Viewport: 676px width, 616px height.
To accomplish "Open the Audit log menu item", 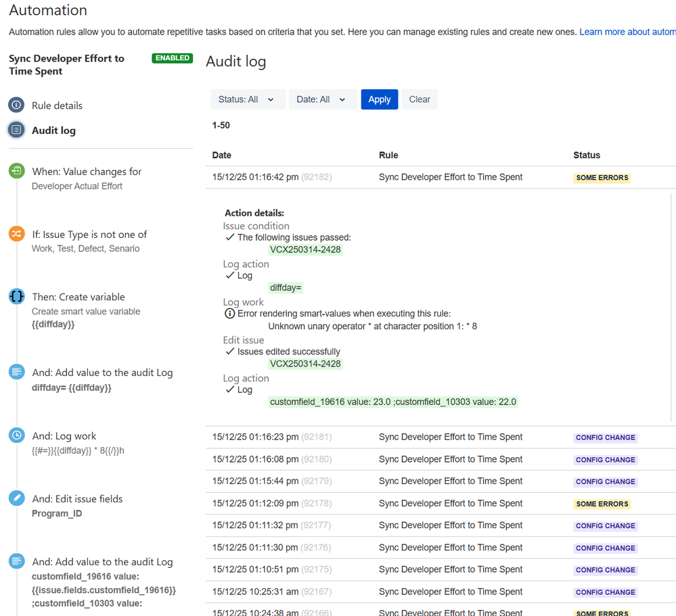I will [x=53, y=131].
